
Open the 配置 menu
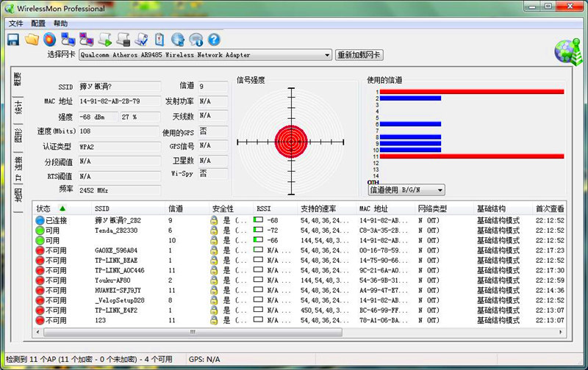point(38,23)
